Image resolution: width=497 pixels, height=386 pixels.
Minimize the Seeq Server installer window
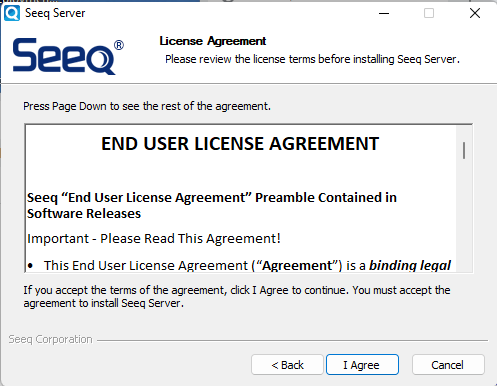click(384, 13)
